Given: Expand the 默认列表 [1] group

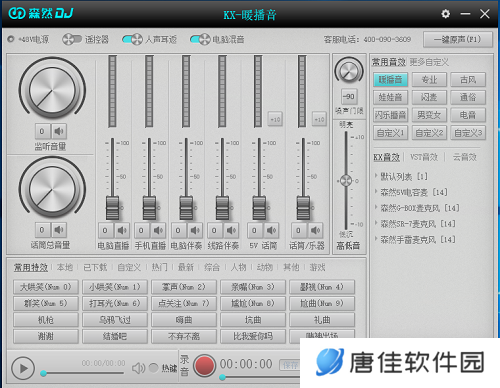Looking at the screenshot, I should point(376,175).
